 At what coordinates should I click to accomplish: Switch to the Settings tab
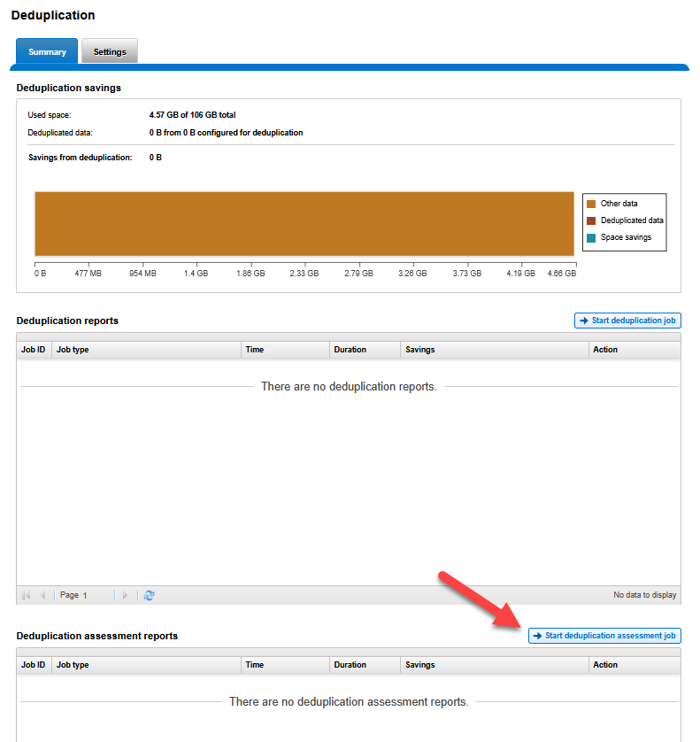pyautogui.click(x=110, y=52)
